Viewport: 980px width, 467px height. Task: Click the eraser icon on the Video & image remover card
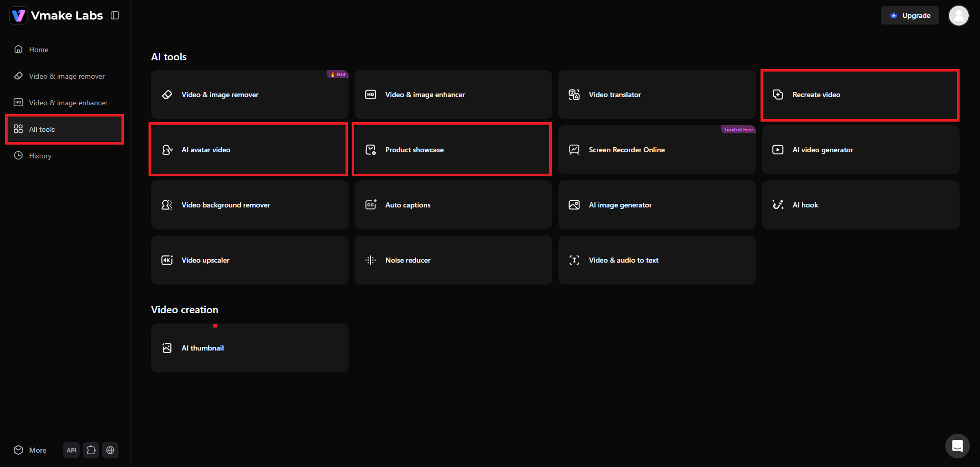pyautogui.click(x=167, y=95)
